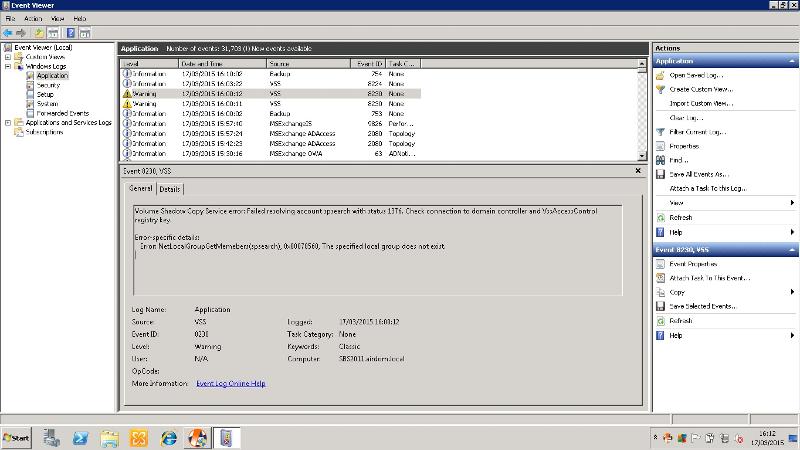The image size is (800, 450).
Task: Open the View menu
Action: pyautogui.click(x=58, y=18)
